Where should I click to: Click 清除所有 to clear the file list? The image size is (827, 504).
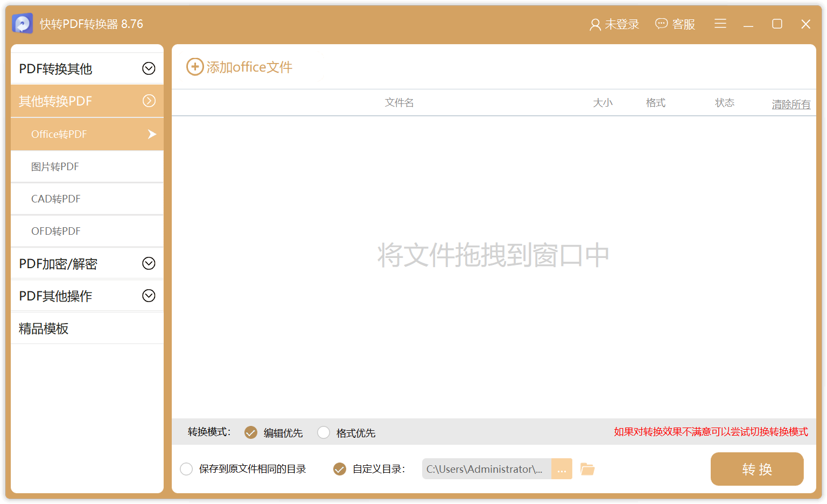point(791,104)
